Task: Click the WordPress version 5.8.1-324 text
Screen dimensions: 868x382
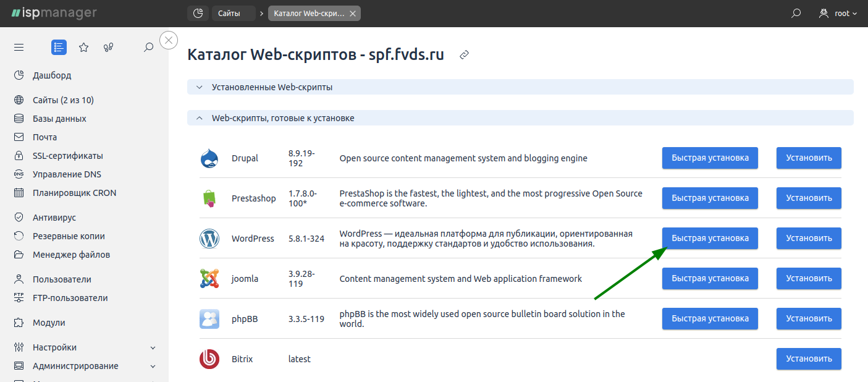Action: [x=306, y=239]
